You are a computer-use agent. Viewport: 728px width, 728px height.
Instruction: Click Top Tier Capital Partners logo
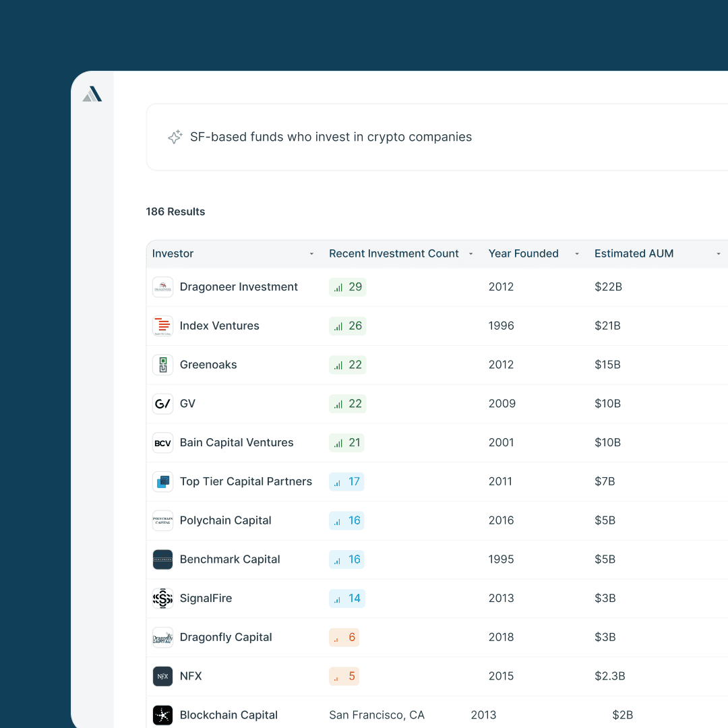(x=163, y=482)
